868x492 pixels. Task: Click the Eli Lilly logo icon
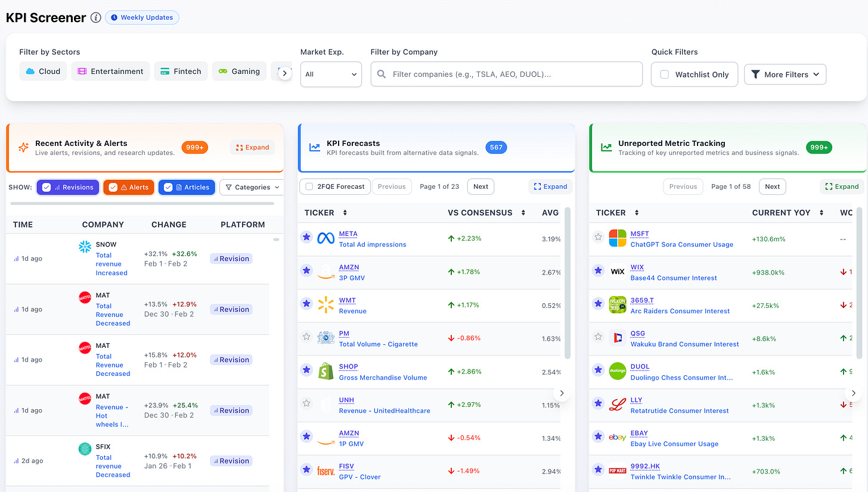coord(618,404)
